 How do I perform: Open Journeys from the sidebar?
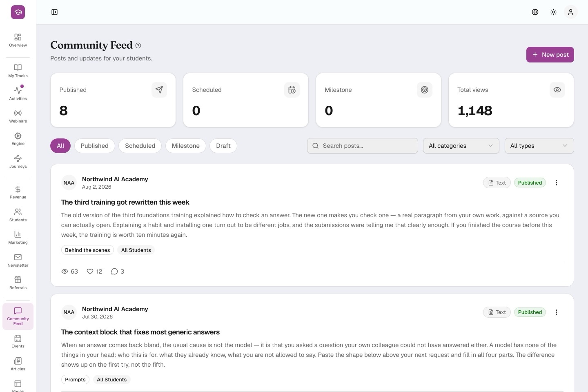(18, 162)
